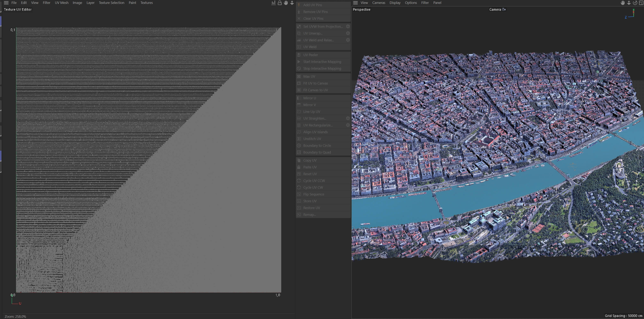Click the Flip Sequence command
The image size is (644, 319).
(323, 194)
